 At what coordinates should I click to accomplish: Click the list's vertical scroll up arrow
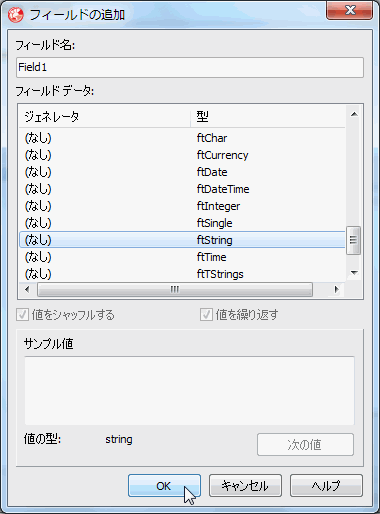click(354, 114)
